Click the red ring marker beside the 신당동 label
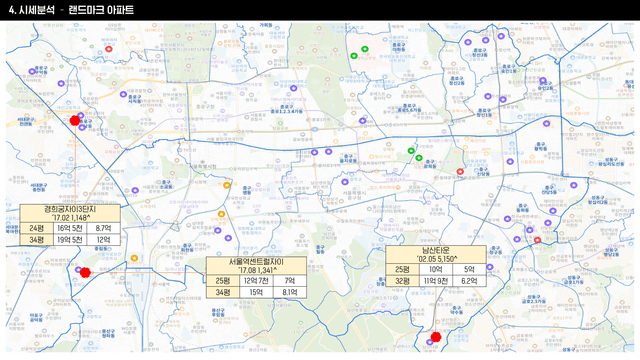Image resolution: width=640 pixels, height=360 pixels. pos(460,171)
